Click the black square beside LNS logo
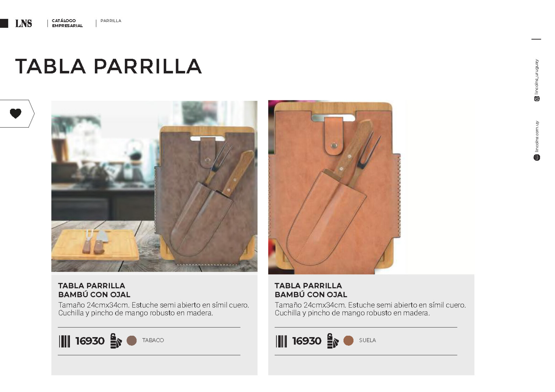This screenshot has width=555, height=392. 4,23
